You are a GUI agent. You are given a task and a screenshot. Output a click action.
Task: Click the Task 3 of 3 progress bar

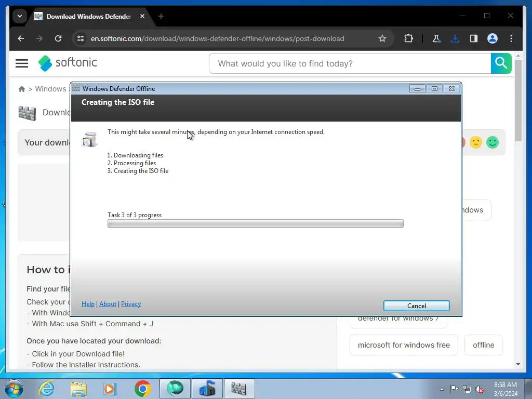[x=256, y=223]
